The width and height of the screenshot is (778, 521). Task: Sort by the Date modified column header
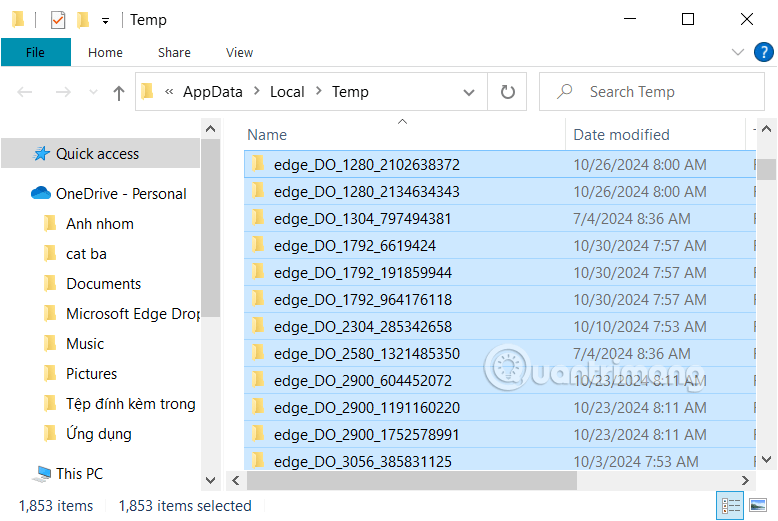pyautogui.click(x=621, y=135)
